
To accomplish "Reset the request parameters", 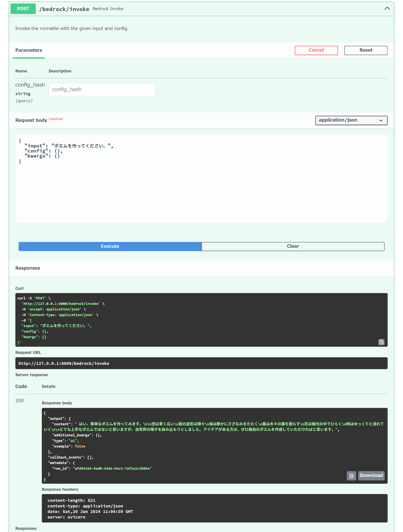I will (x=366, y=50).
